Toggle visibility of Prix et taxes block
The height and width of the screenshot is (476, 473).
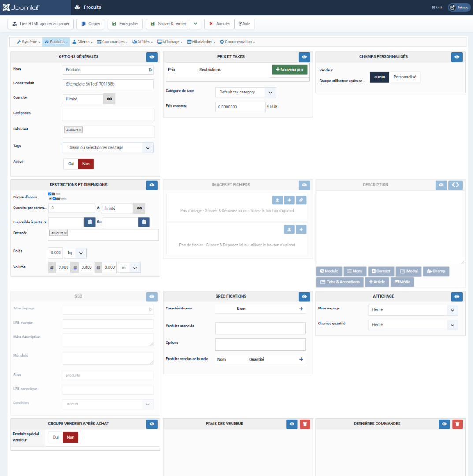coord(304,57)
